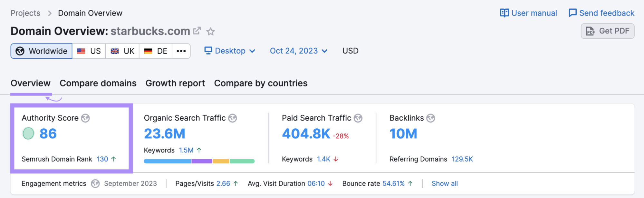Image resolution: width=644 pixels, height=198 pixels.
Task: Click Send feedback link
Action: coord(601,13)
